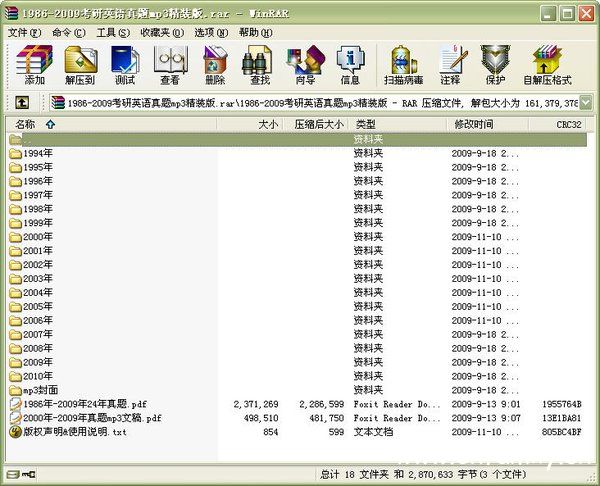Expand the archive path dropdown

585,102
